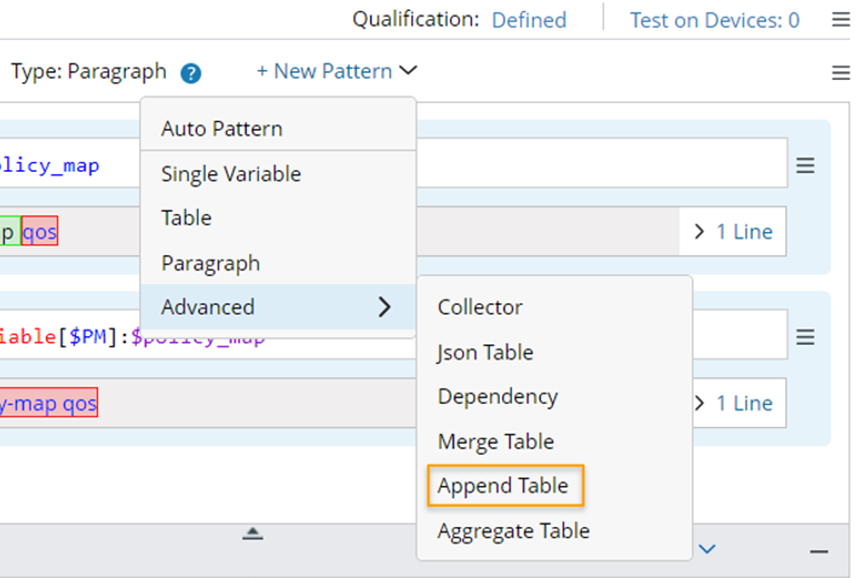858x578 pixels.
Task: Open the Test on Devices: 0 link
Action: click(714, 20)
